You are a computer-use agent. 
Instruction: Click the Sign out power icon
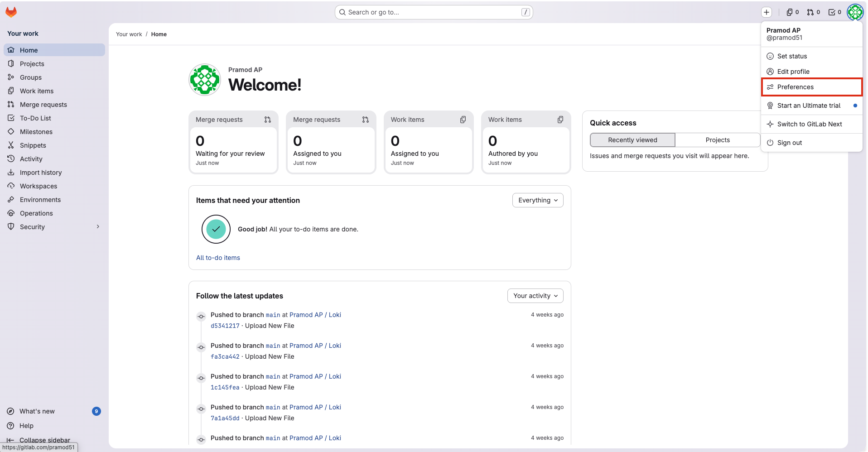770,143
